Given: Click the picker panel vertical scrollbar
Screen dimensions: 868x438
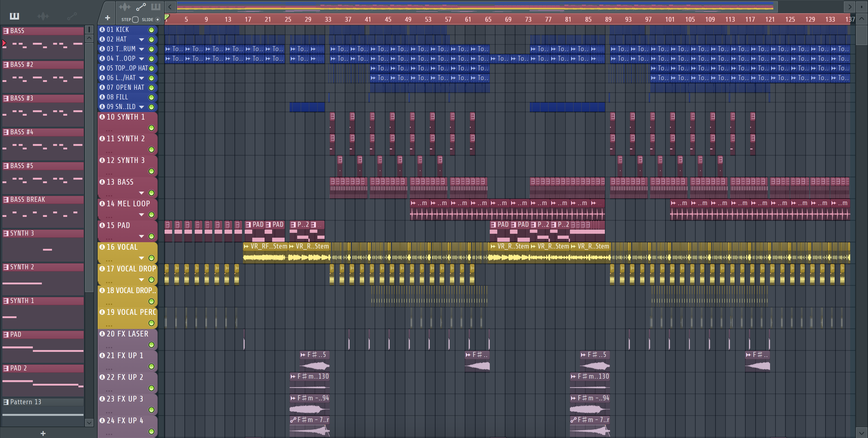Looking at the screenshot, I should (x=89, y=167).
